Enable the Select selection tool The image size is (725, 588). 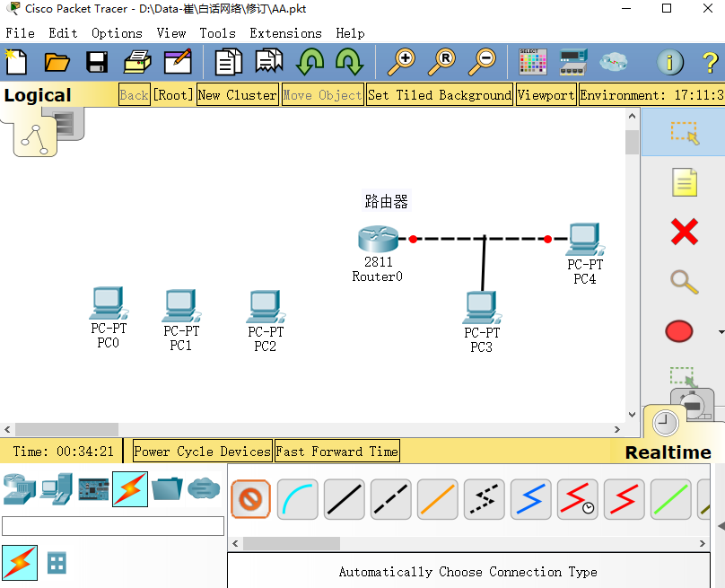(685, 133)
